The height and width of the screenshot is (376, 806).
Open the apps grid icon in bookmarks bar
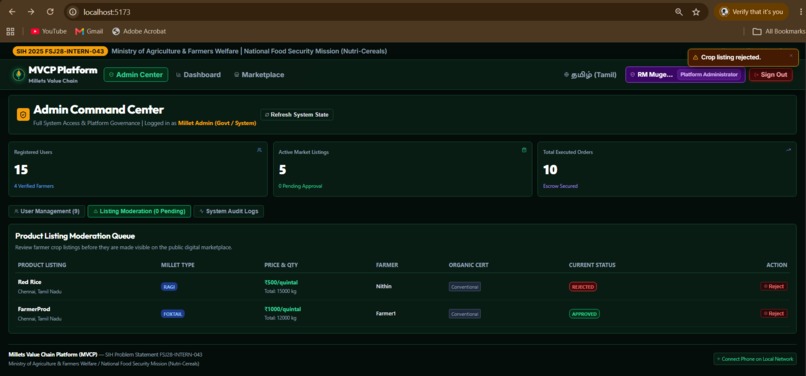point(10,31)
